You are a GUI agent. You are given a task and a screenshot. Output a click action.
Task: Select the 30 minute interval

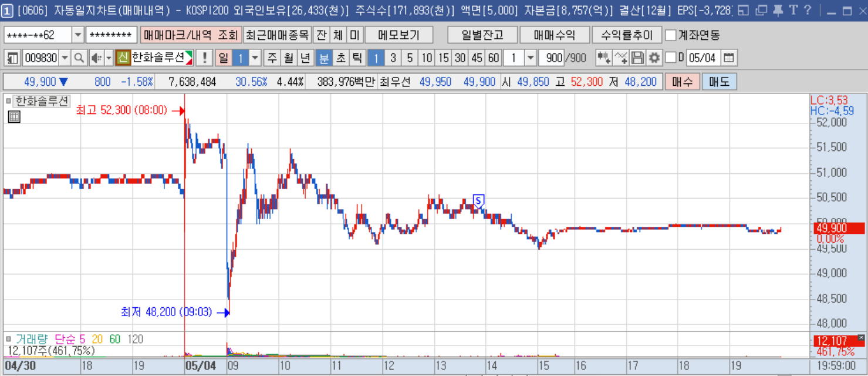[x=460, y=58]
